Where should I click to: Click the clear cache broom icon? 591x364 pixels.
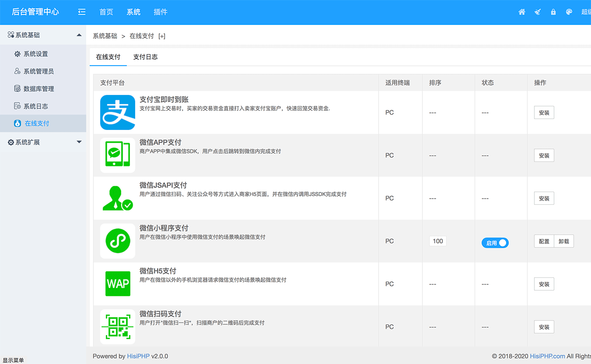click(x=538, y=12)
